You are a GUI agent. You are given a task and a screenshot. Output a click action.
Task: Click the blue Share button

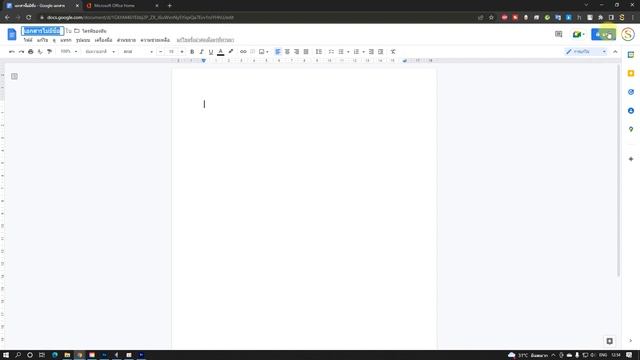pyautogui.click(x=603, y=34)
